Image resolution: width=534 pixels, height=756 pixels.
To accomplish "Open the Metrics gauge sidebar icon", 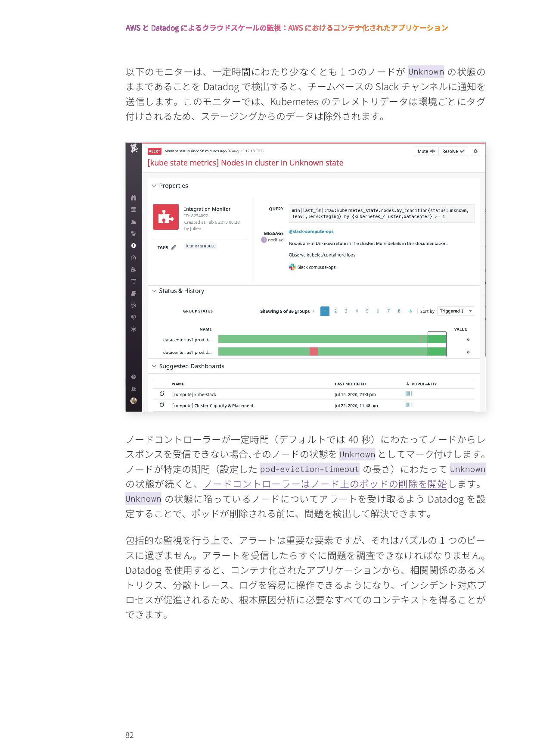I will [x=133, y=257].
